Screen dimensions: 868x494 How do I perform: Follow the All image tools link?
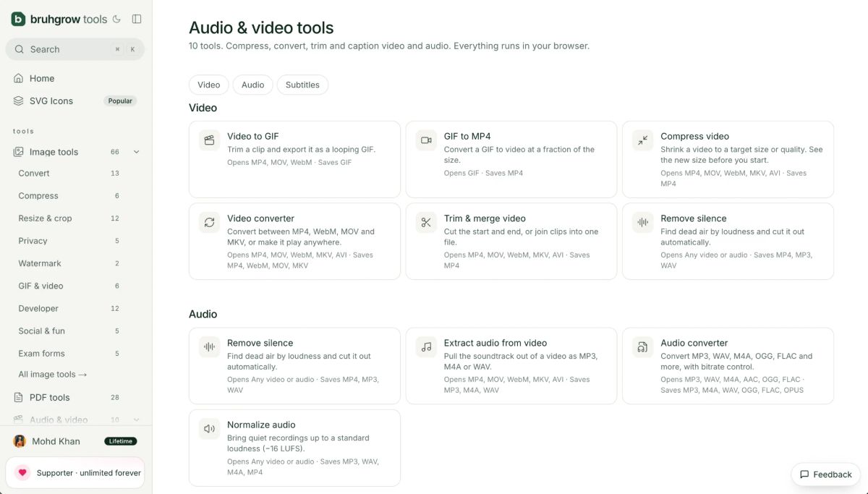[53, 375]
